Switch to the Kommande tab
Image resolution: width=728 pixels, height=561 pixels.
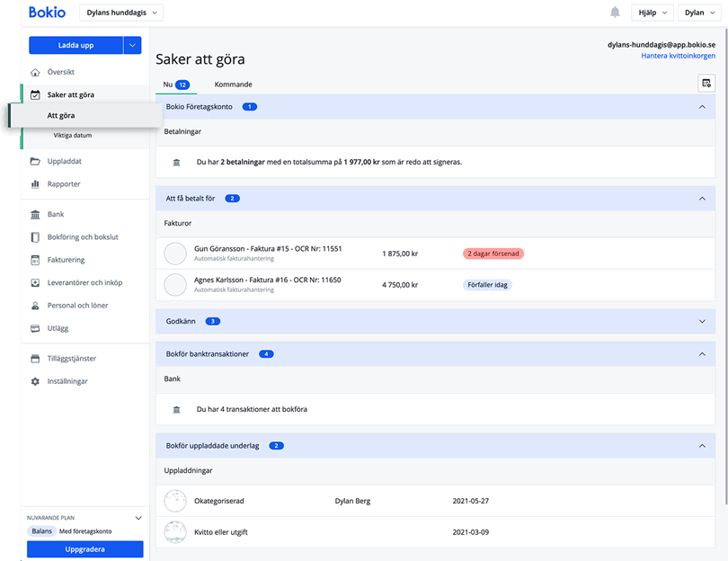point(233,85)
